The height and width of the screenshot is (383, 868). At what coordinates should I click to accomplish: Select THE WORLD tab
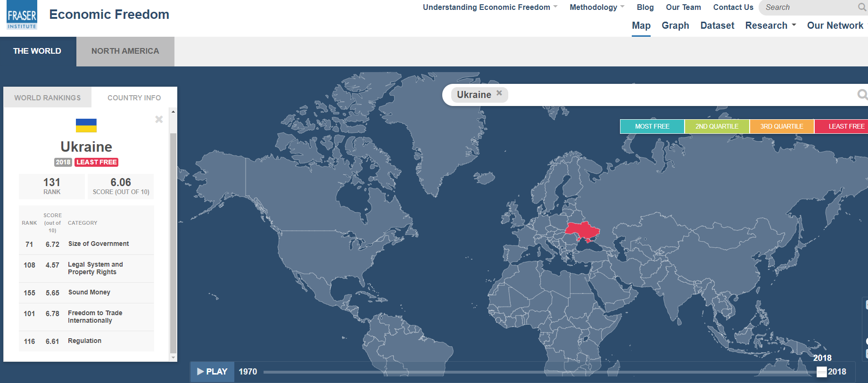point(37,51)
